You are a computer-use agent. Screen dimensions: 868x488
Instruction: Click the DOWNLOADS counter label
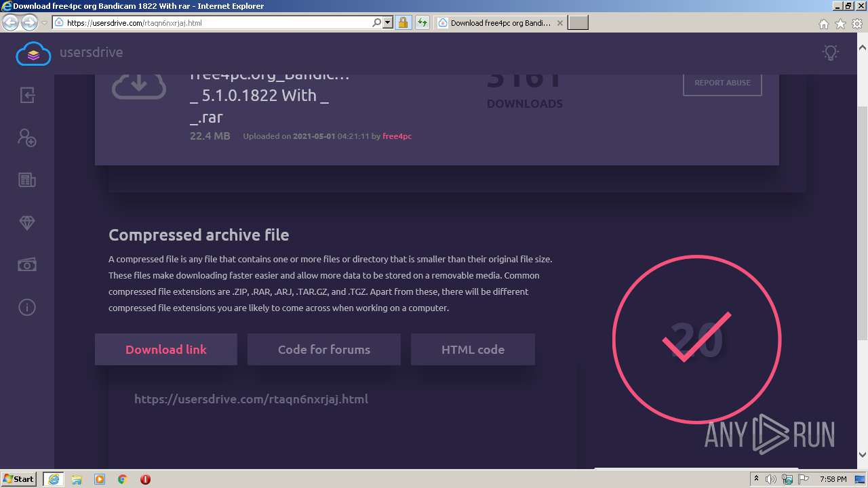tap(525, 104)
